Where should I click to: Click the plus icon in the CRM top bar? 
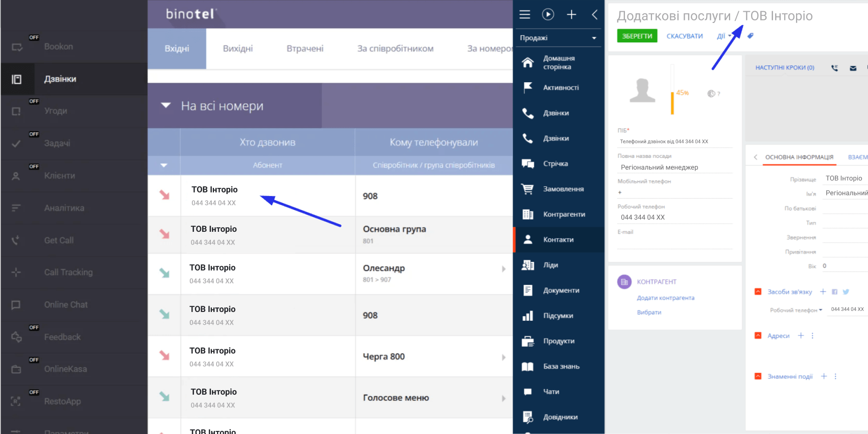571,14
